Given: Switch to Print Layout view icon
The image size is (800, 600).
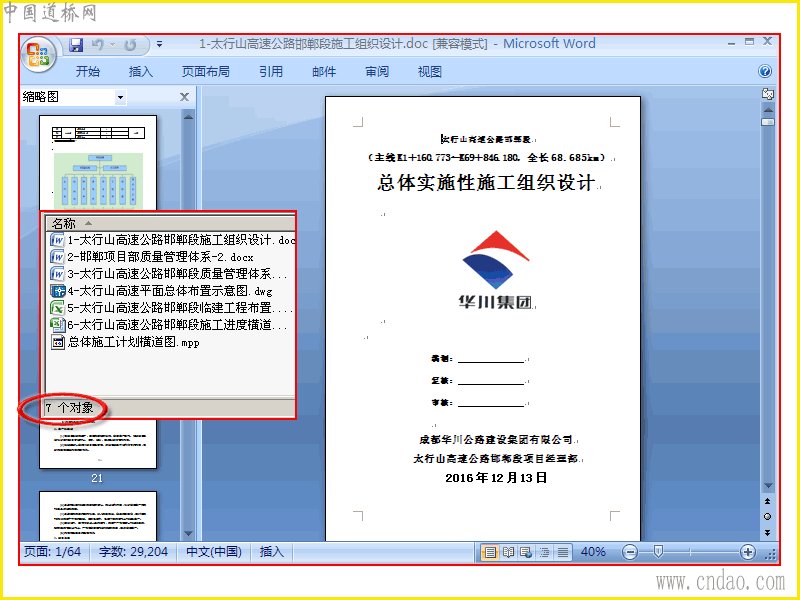Looking at the screenshot, I should pos(490,553).
